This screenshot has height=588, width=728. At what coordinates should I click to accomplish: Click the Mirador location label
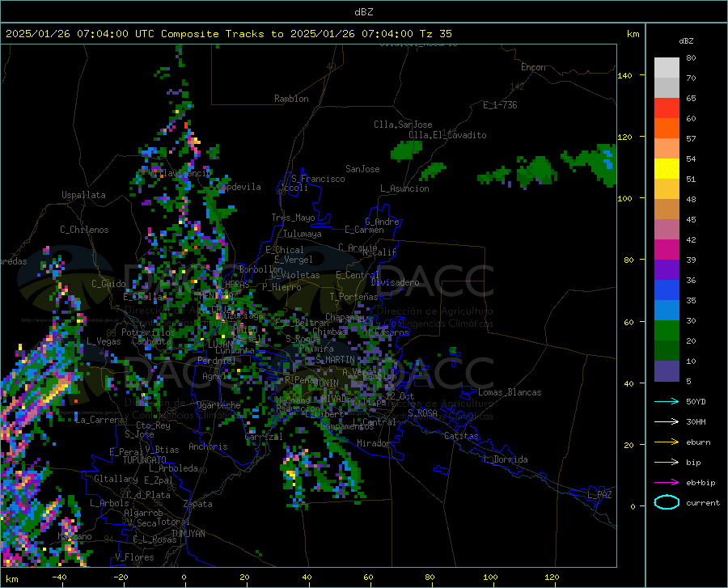click(x=374, y=443)
